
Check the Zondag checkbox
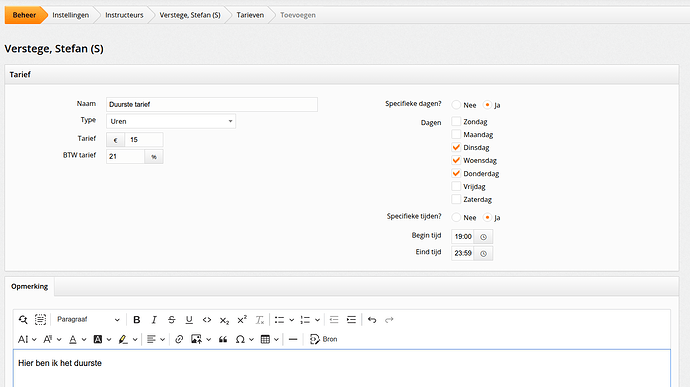456,121
